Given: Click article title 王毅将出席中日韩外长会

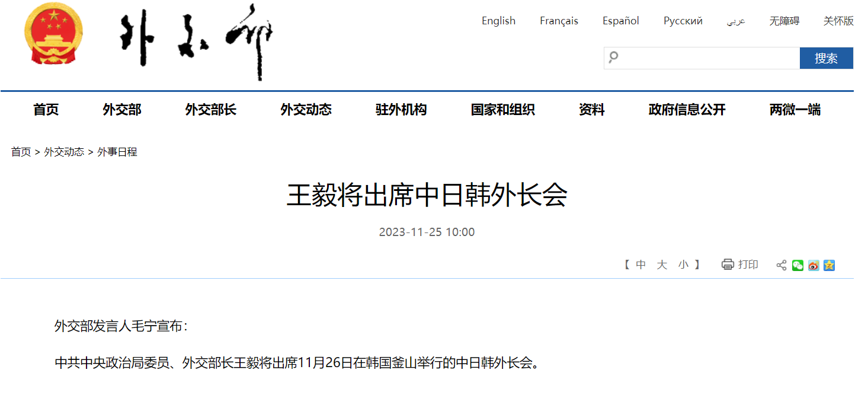Looking at the screenshot, I should tap(427, 195).
